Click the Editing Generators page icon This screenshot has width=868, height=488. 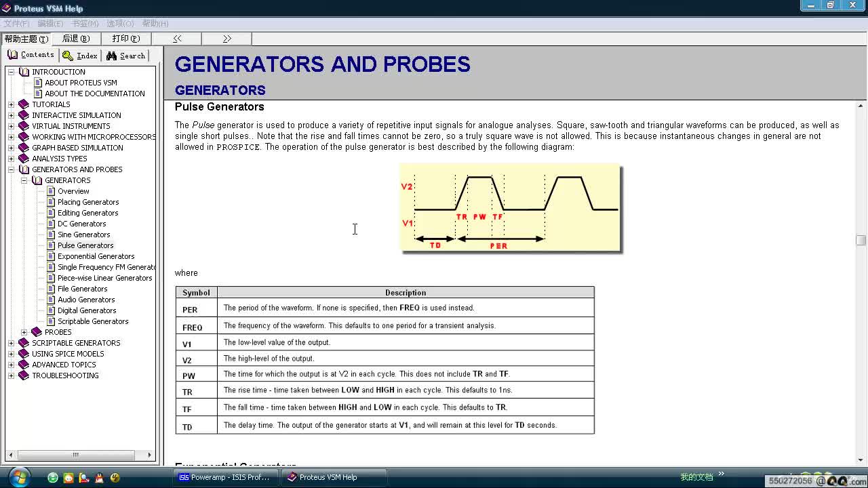tap(51, 213)
